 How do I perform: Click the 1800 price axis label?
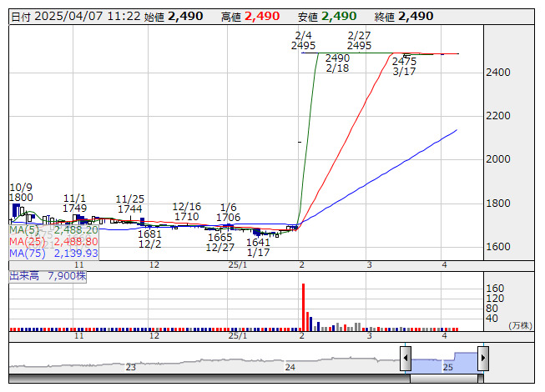click(498, 204)
